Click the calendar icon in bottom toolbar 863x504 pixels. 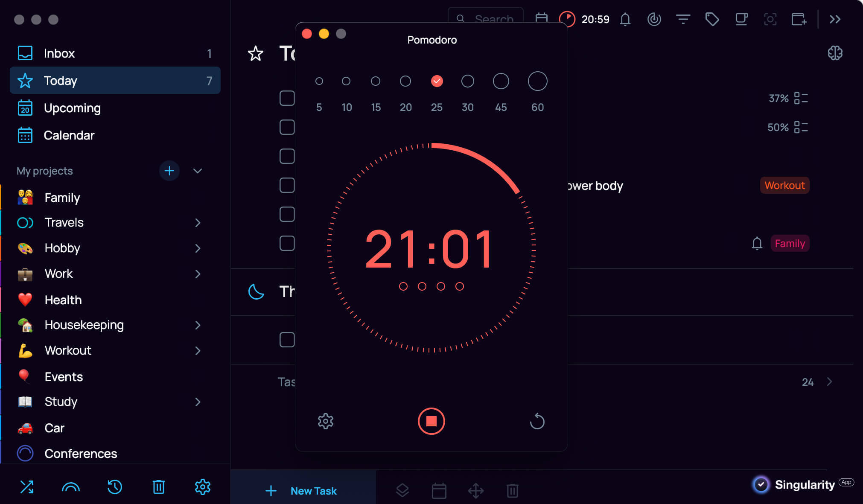click(439, 491)
